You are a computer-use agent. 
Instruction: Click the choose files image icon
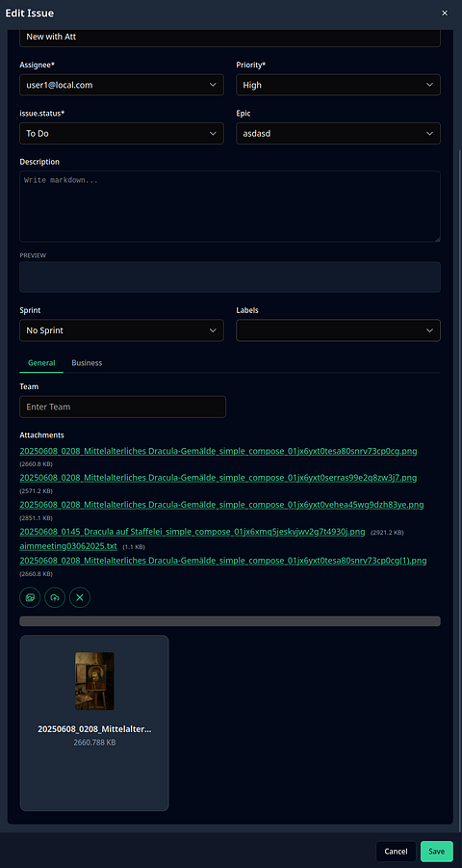pyautogui.click(x=30, y=597)
